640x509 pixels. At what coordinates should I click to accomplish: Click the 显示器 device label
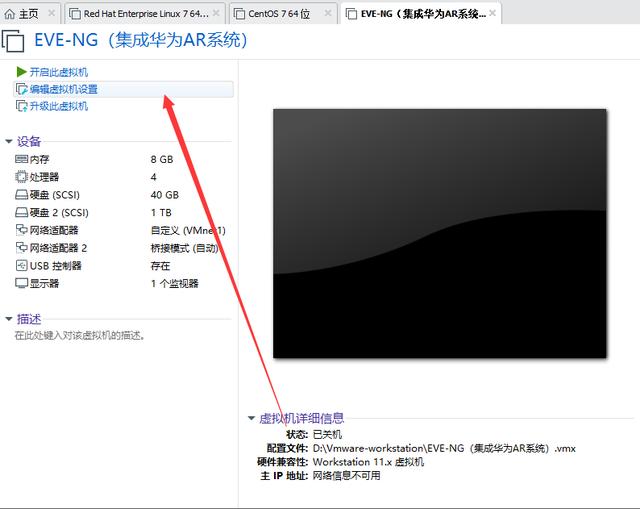(x=44, y=283)
